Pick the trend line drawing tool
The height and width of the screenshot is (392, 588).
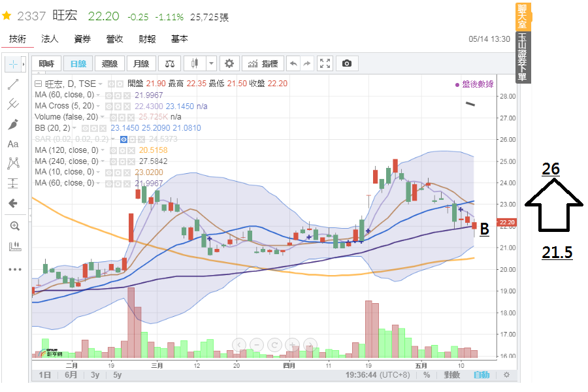point(13,84)
